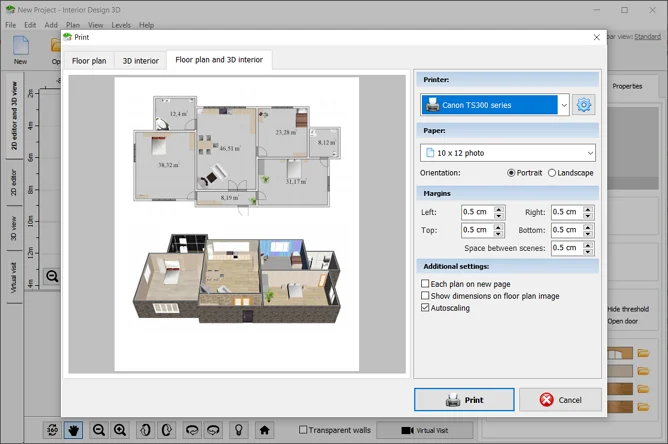Screen dimensions: 668x444
Task: Increase Top margin value
Action: click(499, 227)
